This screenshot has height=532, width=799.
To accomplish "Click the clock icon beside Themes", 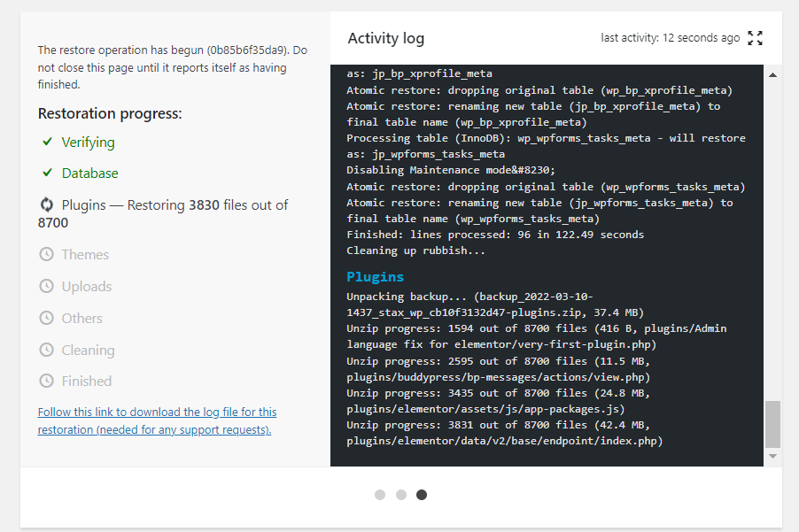I will 46,254.
